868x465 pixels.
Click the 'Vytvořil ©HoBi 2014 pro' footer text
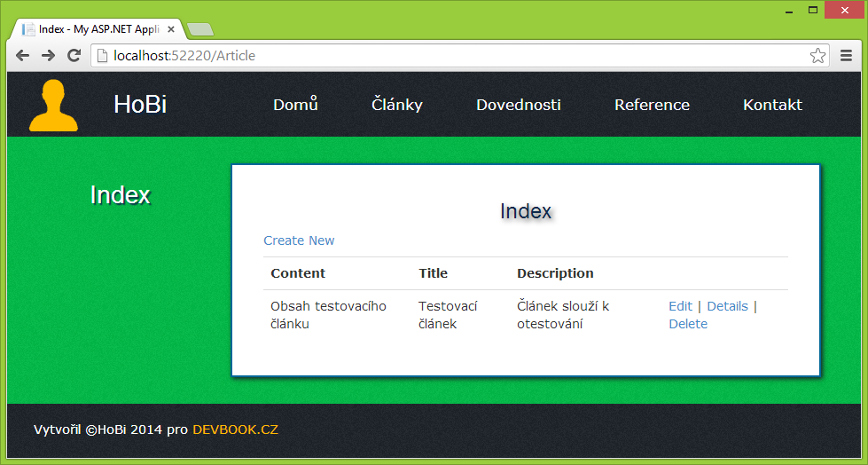(111, 430)
